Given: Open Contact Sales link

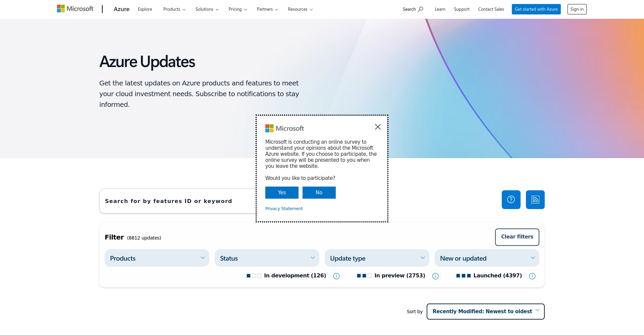Looking at the screenshot, I should 491,9.
